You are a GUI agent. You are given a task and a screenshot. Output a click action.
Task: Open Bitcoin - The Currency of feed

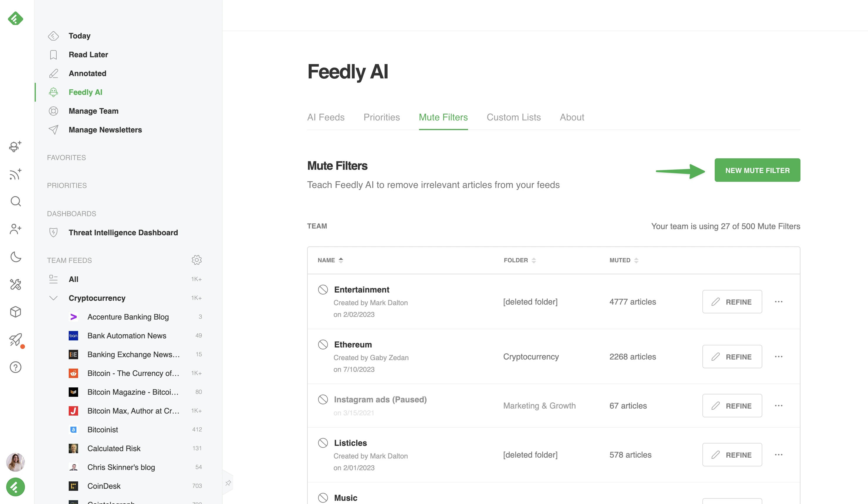point(133,373)
